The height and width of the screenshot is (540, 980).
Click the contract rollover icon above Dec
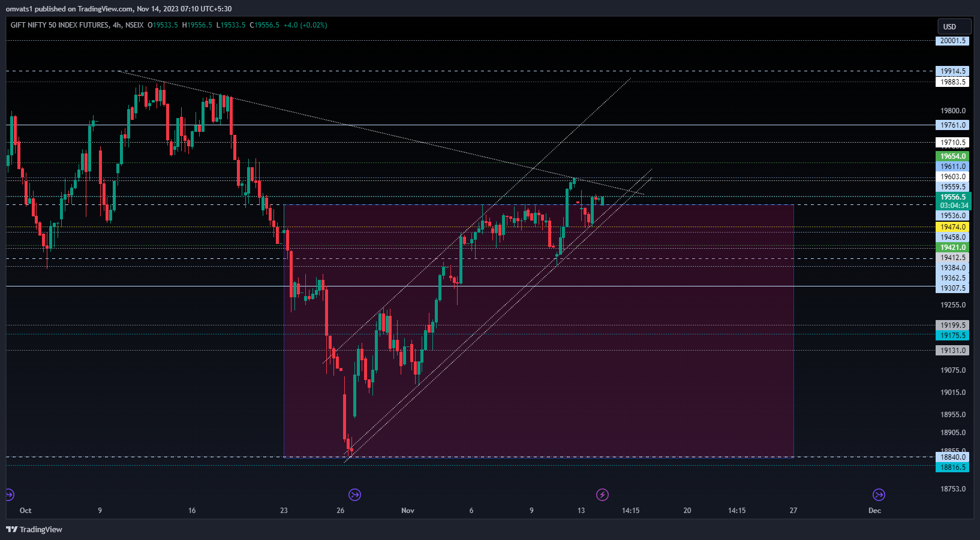click(x=879, y=494)
